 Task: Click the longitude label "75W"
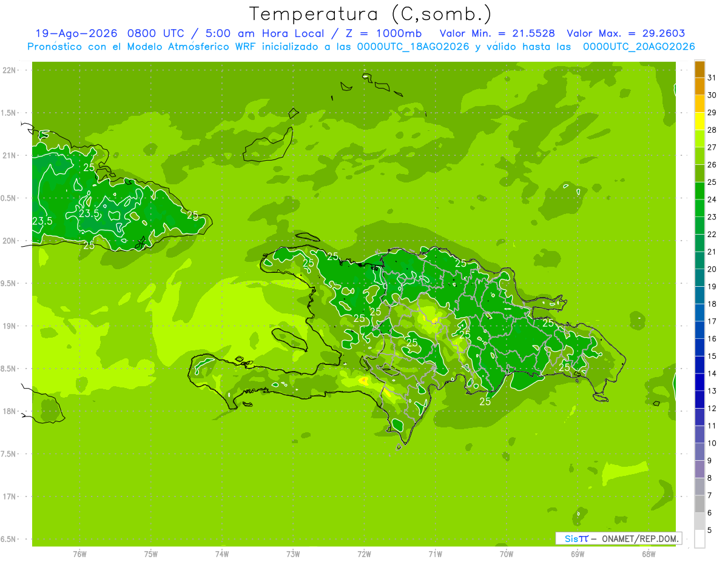pyautogui.click(x=151, y=554)
